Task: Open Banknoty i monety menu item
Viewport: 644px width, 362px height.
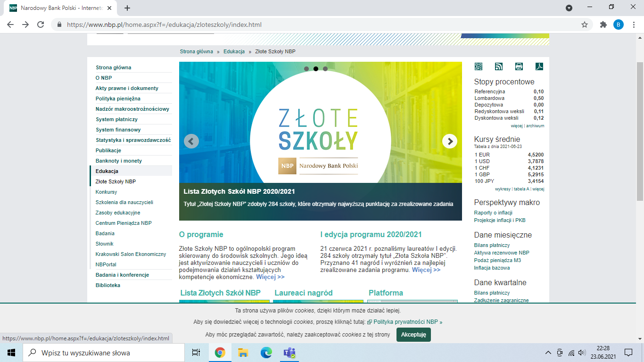Action: pyautogui.click(x=119, y=161)
